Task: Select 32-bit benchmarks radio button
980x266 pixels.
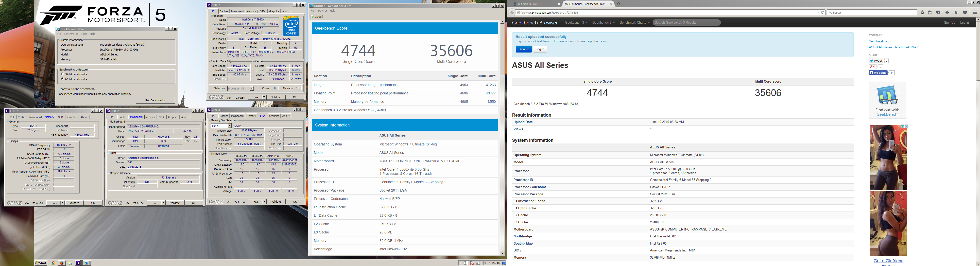Action: pos(62,74)
